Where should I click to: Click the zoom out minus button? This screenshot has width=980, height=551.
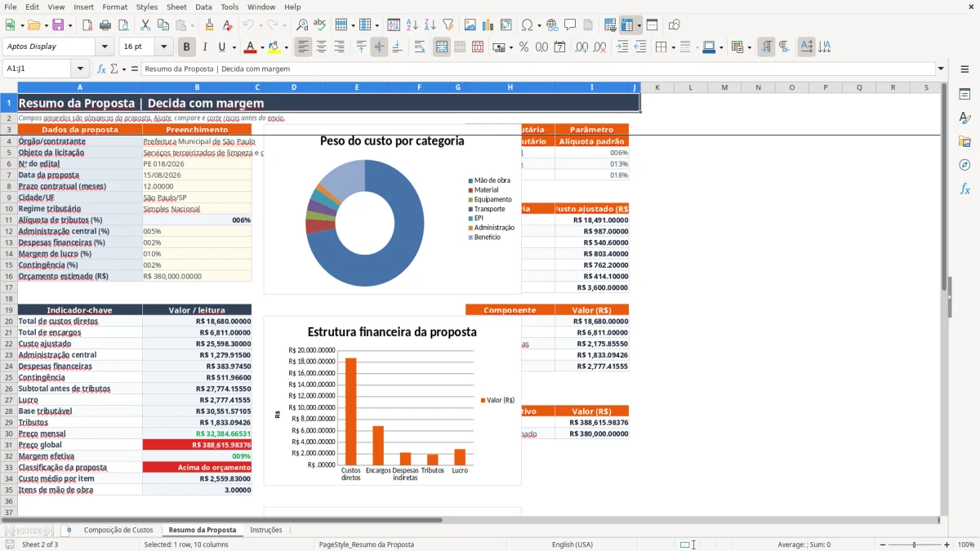coord(882,544)
